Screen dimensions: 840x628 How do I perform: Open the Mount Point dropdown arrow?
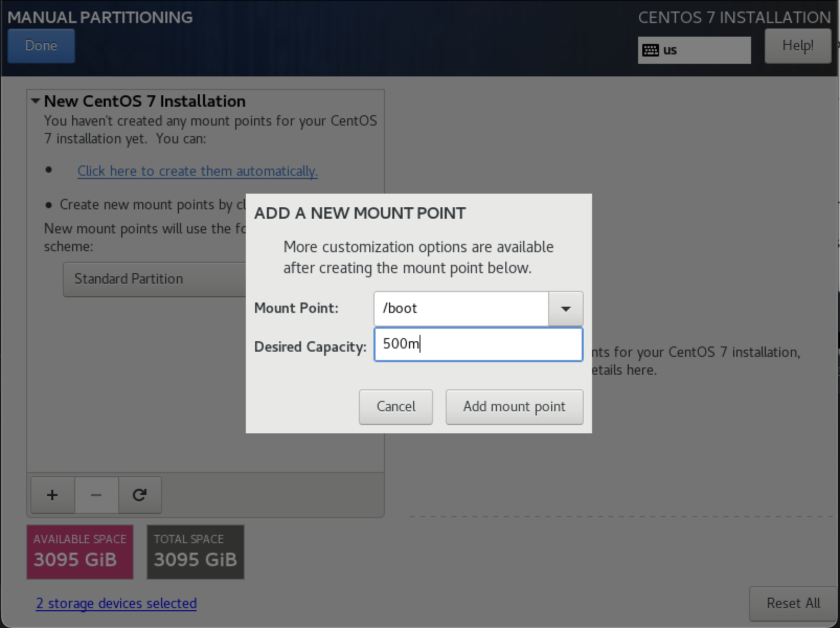565,309
